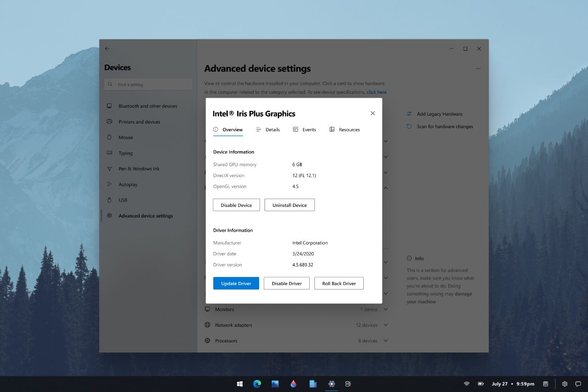Click the Uninstall Device button
This screenshot has width=588, height=392.
coord(289,205)
